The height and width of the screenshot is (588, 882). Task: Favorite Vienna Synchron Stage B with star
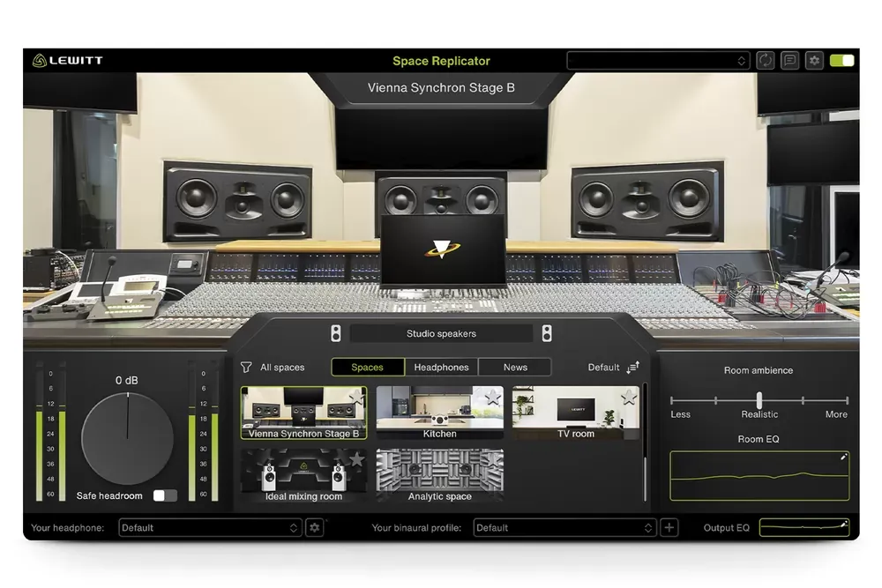(356, 397)
